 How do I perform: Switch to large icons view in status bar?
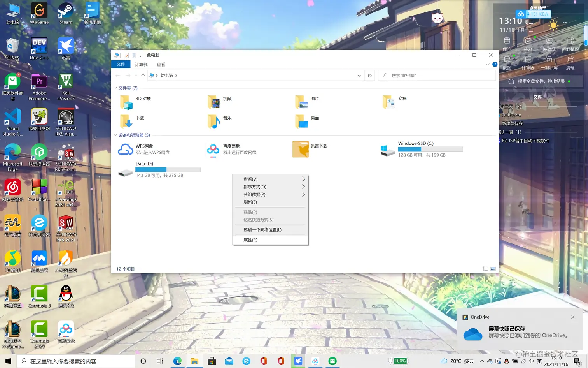pos(493,269)
